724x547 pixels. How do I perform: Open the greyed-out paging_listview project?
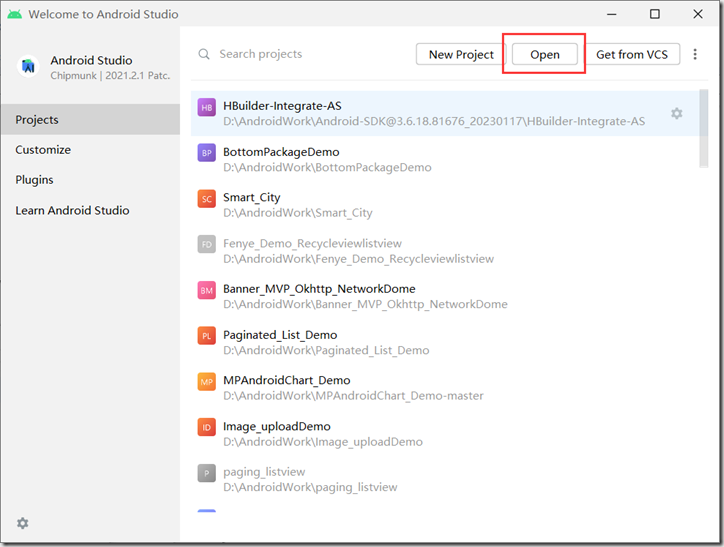coord(264,472)
